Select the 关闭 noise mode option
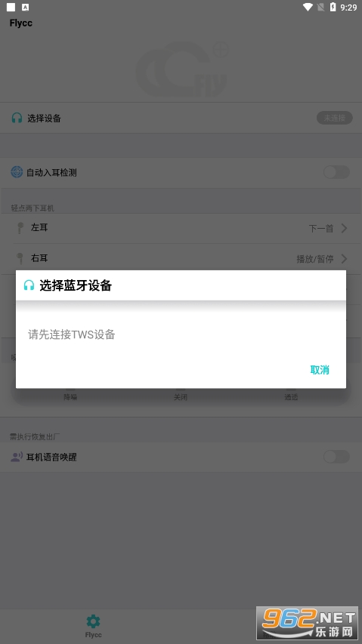 click(181, 397)
